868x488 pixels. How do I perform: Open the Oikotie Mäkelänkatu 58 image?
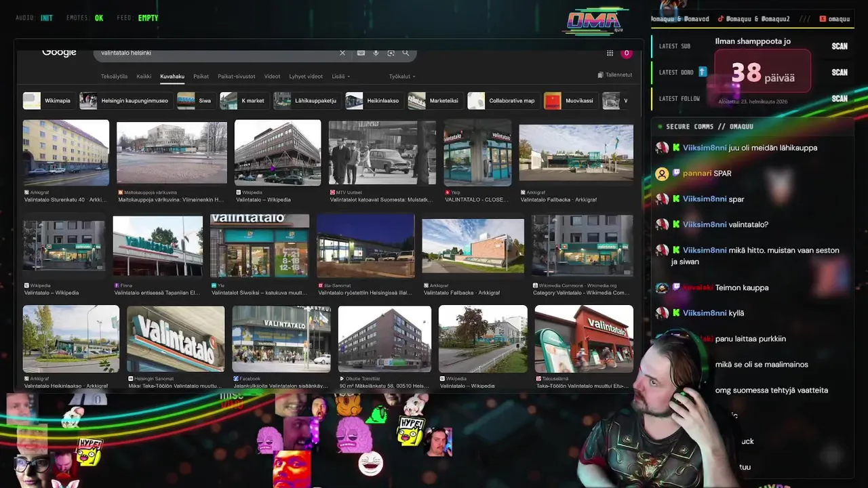click(x=384, y=339)
